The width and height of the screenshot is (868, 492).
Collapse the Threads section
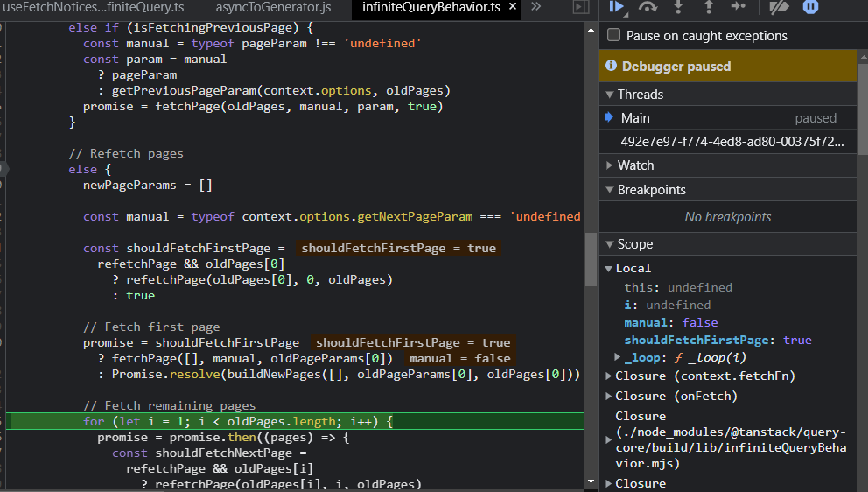coord(610,95)
